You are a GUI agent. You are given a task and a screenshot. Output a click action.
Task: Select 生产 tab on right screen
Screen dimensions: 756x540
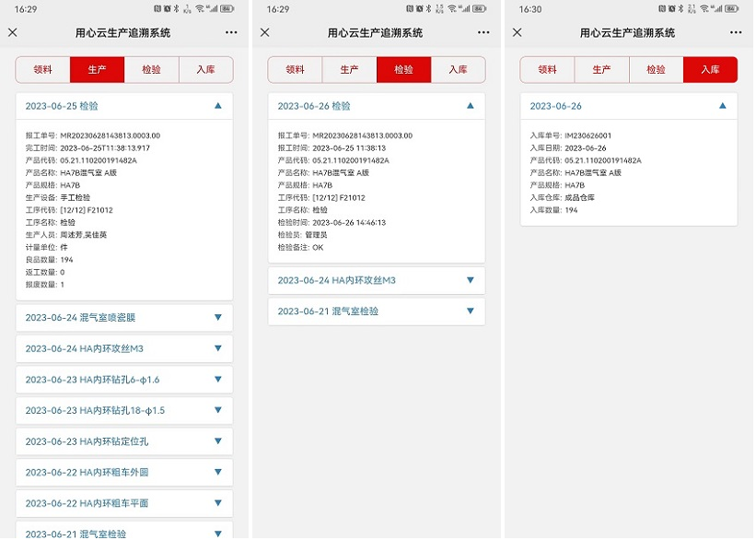[601, 69]
